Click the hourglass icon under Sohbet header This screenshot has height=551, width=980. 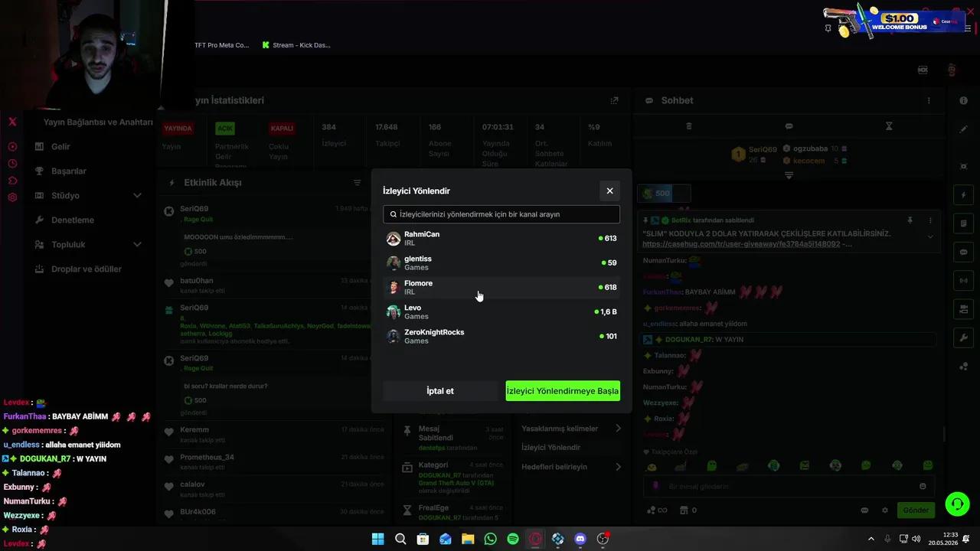(x=889, y=126)
